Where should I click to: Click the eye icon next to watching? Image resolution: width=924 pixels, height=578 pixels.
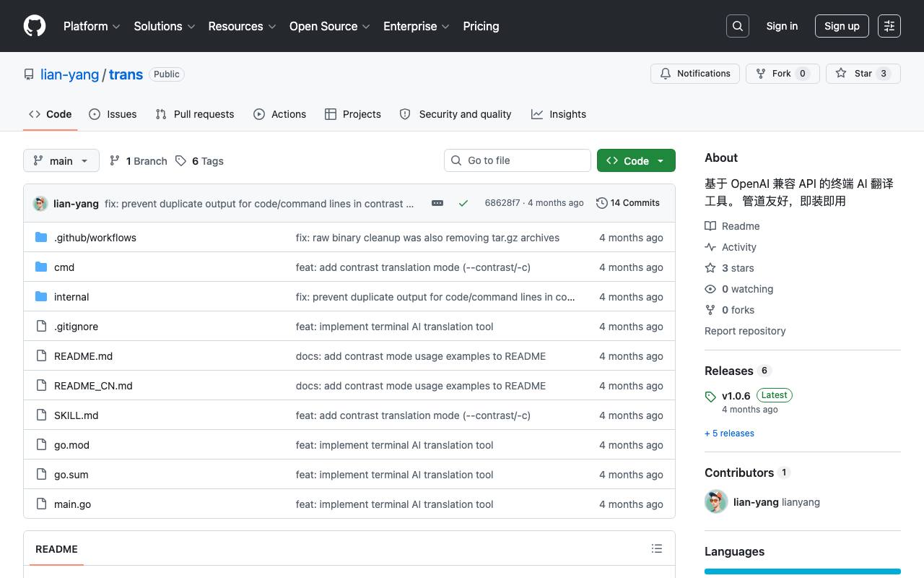click(710, 289)
